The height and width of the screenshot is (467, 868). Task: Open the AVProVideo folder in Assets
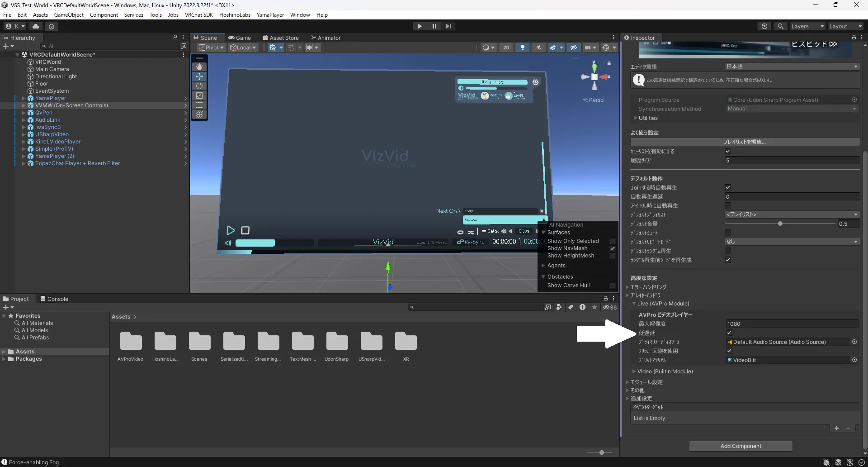(131, 347)
